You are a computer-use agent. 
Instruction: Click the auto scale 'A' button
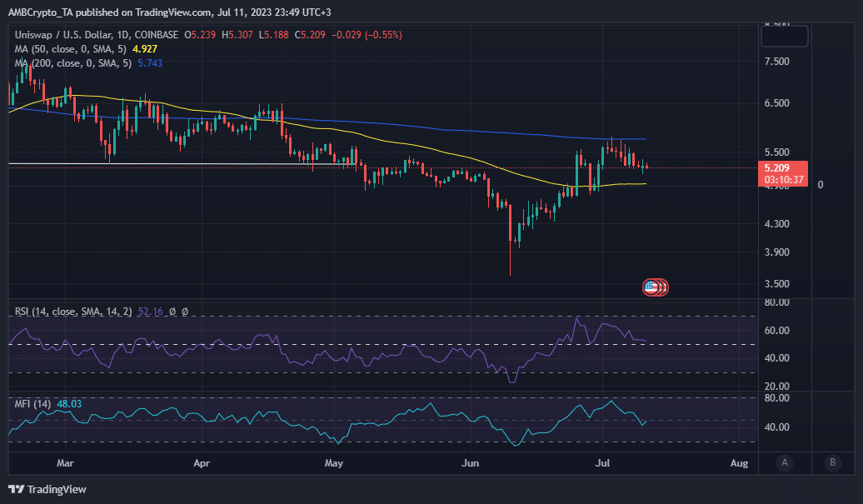click(x=785, y=462)
